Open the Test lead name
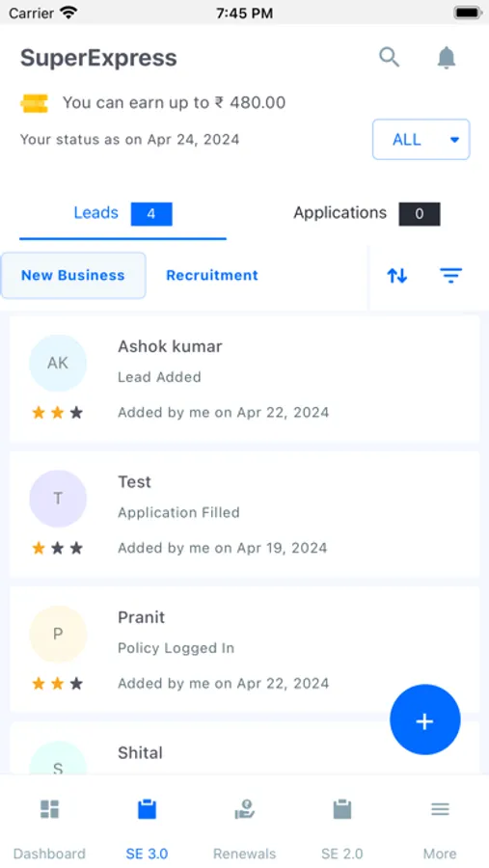Viewport: 489px width, 868px height. coord(135,481)
